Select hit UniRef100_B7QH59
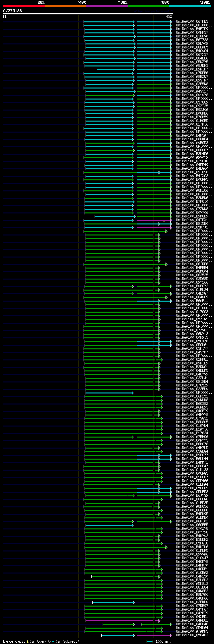The image size is (214, 644). (x=192, y=117)
